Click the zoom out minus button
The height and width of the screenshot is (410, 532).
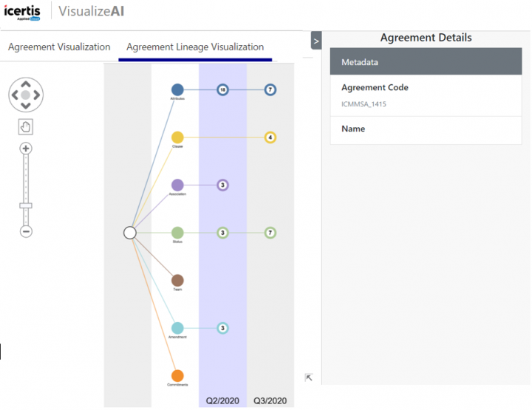click(26, 231)
